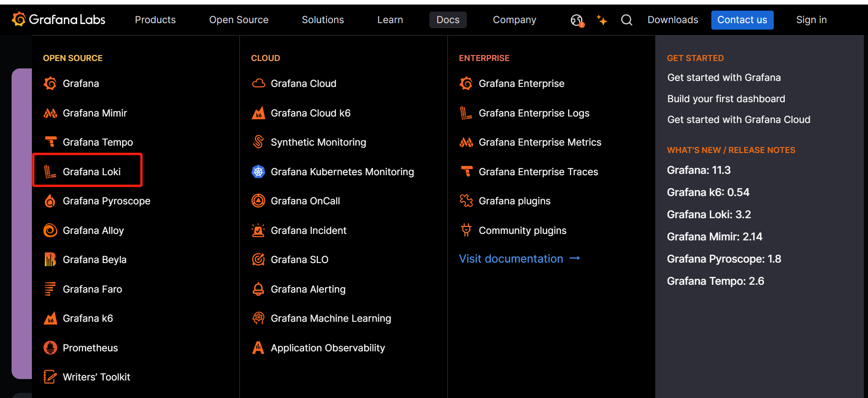Viewport: 868px width, 398px height.
Task: Click the Grafana Tempo icon
Action: click(50, 142)
